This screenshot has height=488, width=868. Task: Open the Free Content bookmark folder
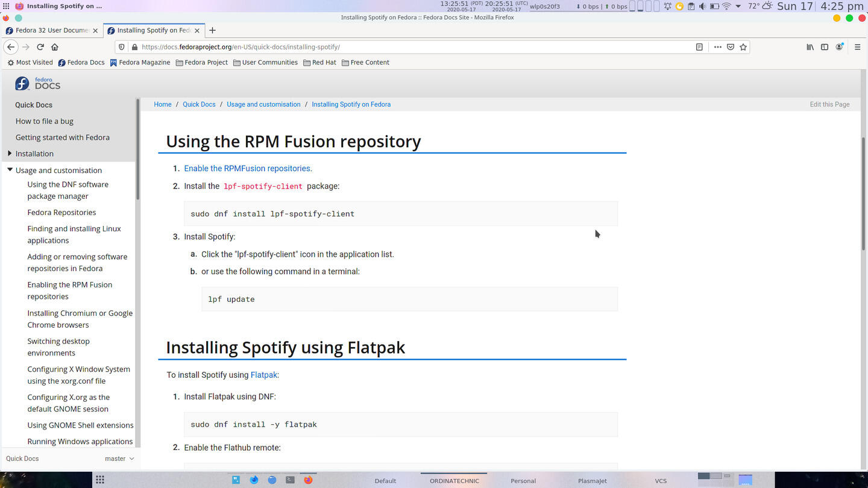click(x=365, y=62)
